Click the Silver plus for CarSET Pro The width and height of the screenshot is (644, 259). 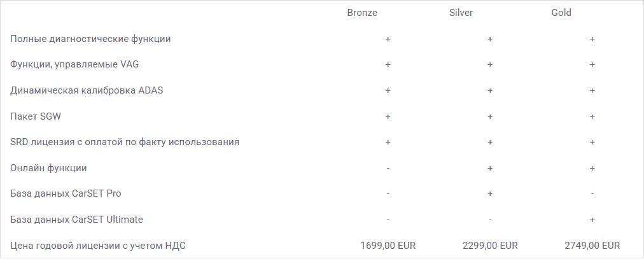489,193
